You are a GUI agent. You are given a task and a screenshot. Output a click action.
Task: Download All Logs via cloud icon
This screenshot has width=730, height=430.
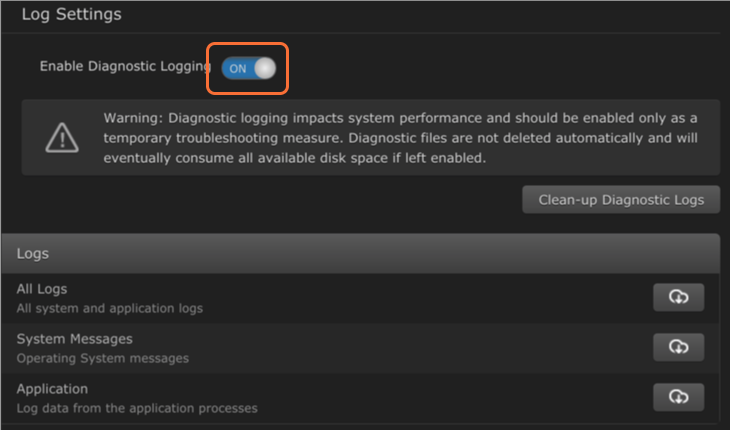point(678,297)
